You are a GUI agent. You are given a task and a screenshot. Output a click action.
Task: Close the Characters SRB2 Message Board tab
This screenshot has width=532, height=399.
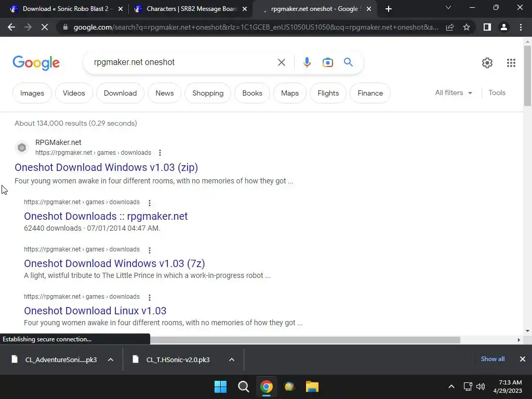pyautogui.click(x=245, y=9)
